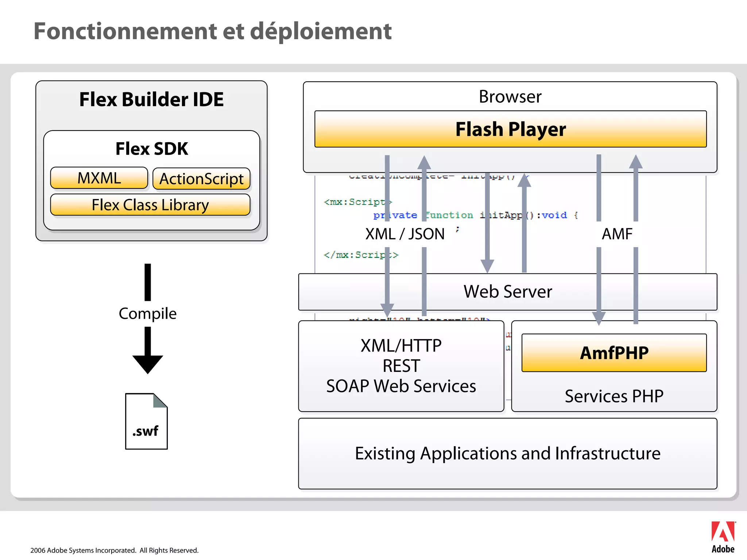
Task: Click the slide title Fonctionnement et déploiement
Action: click(213, 31)
